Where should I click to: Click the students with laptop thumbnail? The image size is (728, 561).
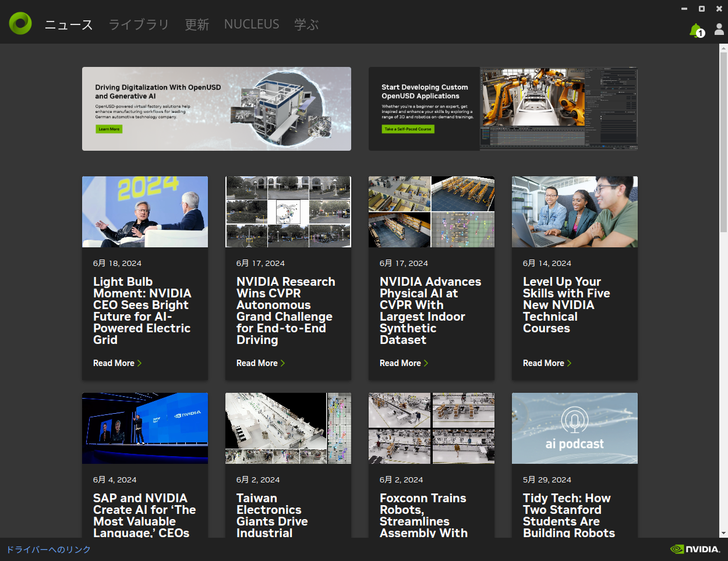pyautogui.click(x=575, y=212)
